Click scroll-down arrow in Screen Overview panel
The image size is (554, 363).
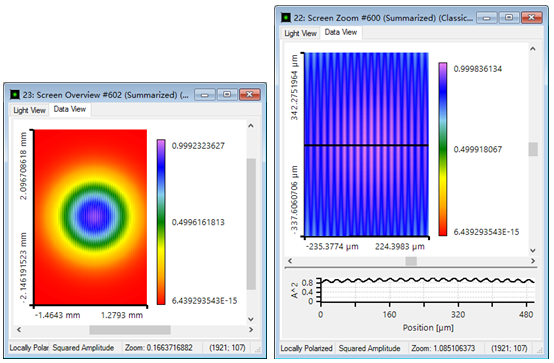[x=251, y=319]
